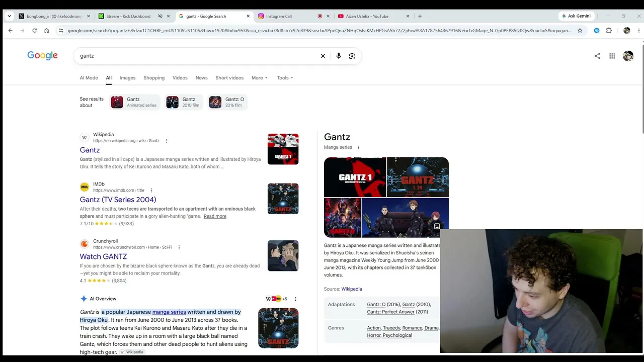Search by image with Google Lens
Viewport: 644px width, 362px height.
[x=352, y=56]
